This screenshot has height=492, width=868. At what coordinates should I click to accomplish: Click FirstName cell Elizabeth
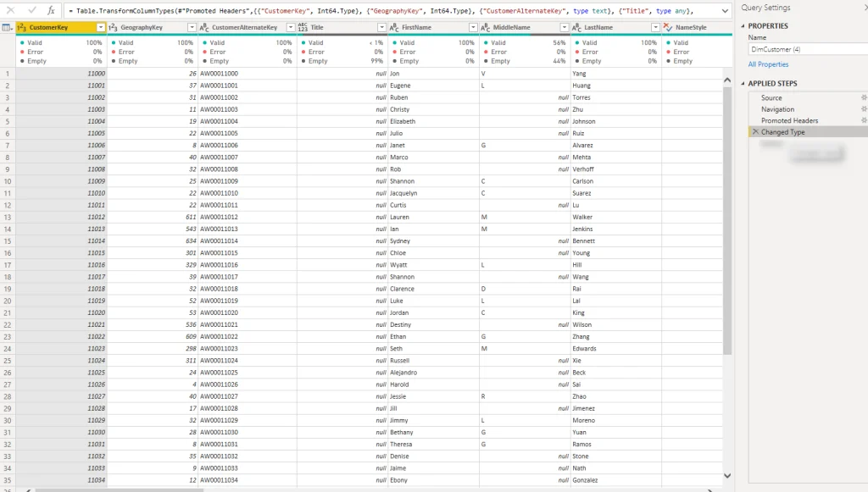coord(433,122)
